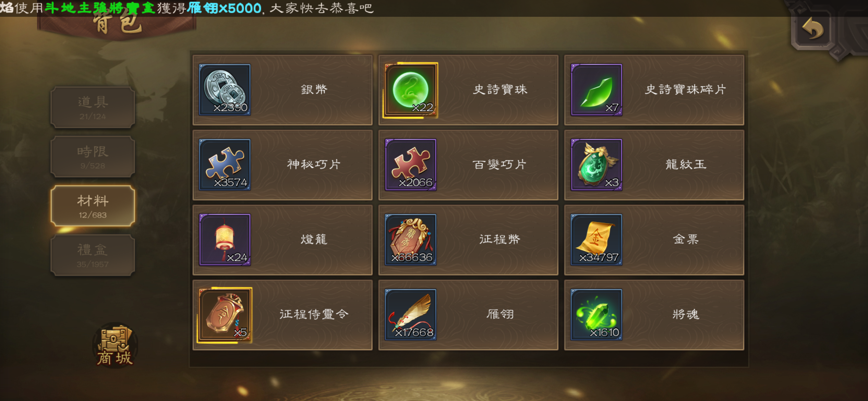868x401 pixels.
Task: Select the 征程侍靈令 token icon
Action: coord(225,315)
